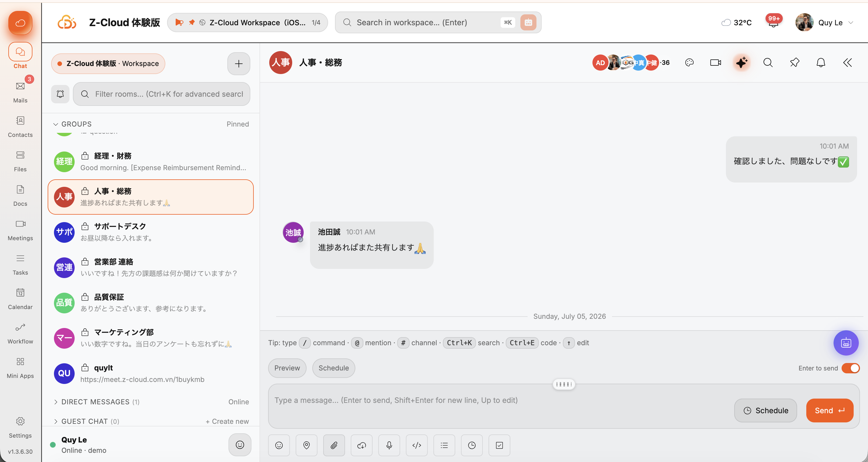
Task: Collapse the panel with double chevron
Action: pos(847,63)
